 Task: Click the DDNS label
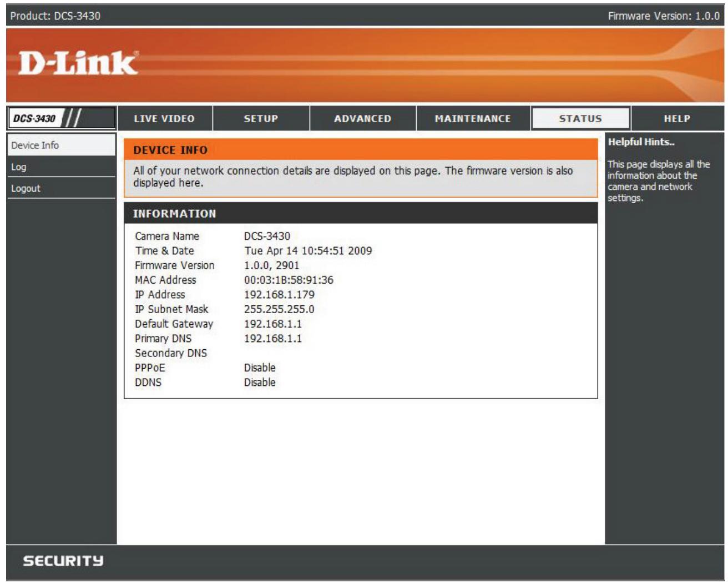[x=148, y=382]
